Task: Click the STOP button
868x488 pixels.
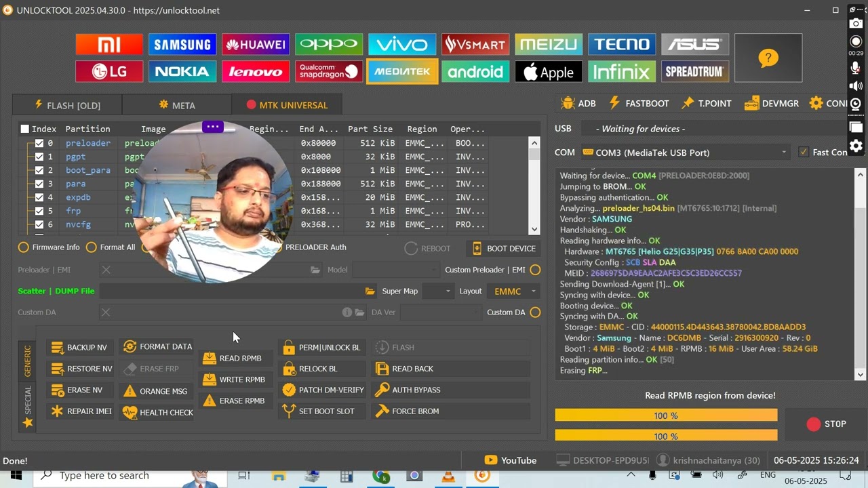Action: pyautogui.click(x=826, y=424)
